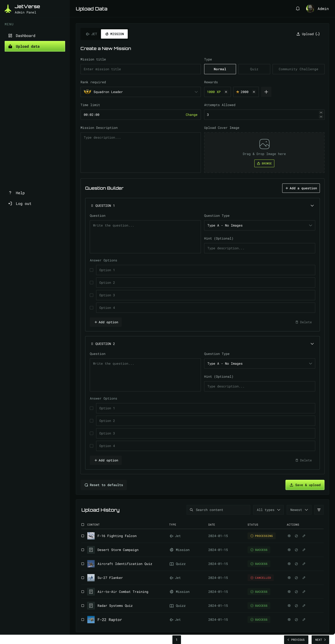
Task: Collapse Question 2 with its chevron
Action: [x=312, y=344]
